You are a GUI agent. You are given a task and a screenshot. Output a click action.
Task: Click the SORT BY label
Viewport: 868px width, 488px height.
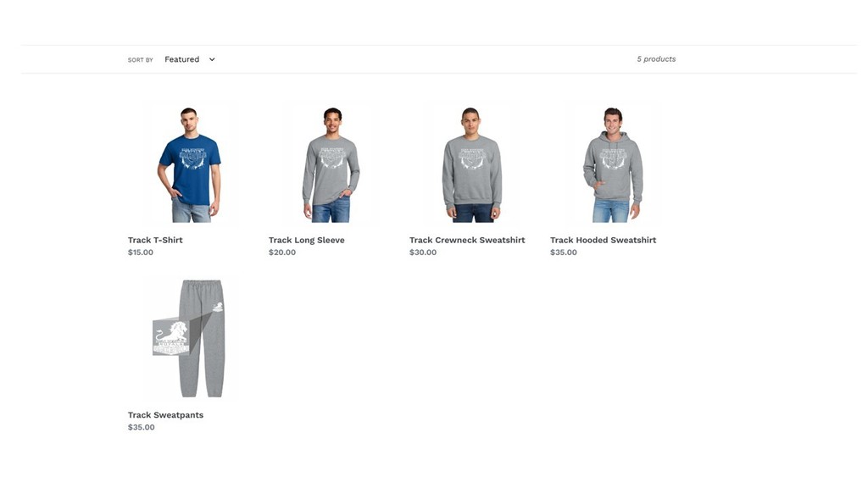coord(140,60)
